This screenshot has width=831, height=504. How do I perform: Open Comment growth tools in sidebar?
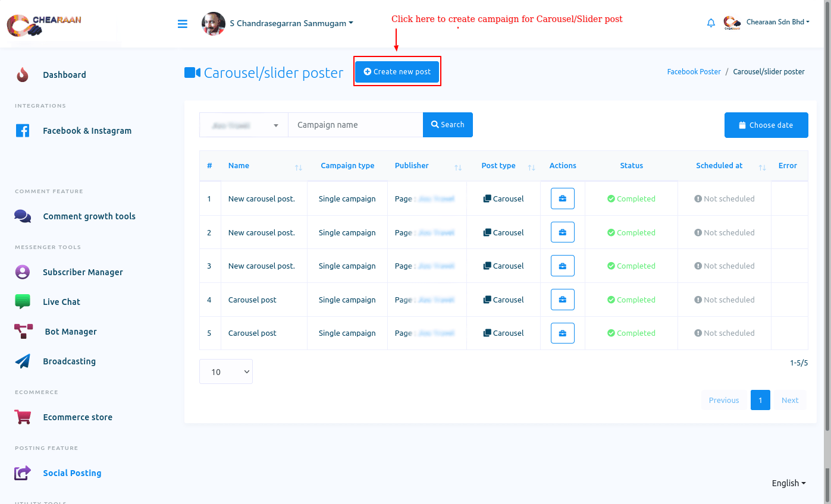pyautogui.click(x=89, y=216)
